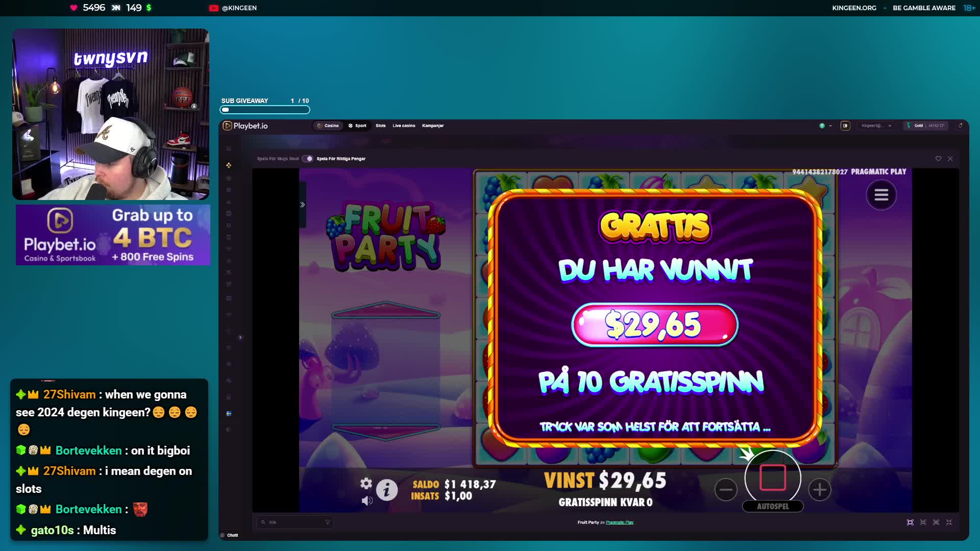Image resolution: width=980 pixels, height=551 pixels.
Task: Mute the game sound speaker icon
Action: [x=367, y=500]
